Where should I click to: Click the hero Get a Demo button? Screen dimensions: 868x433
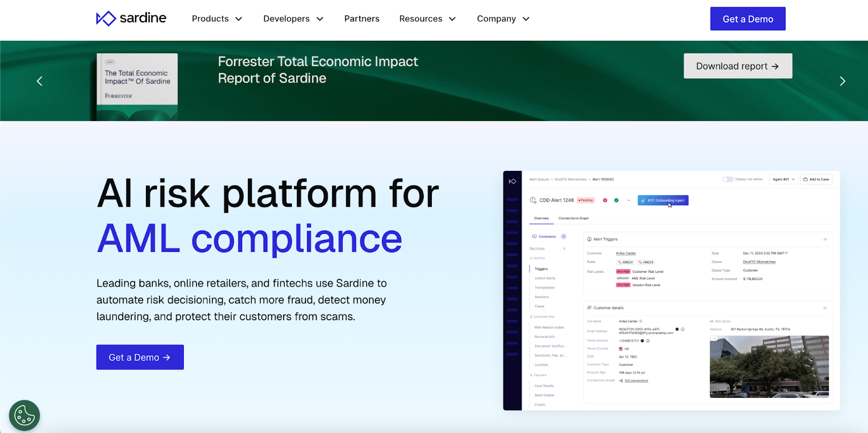point(140,357)
